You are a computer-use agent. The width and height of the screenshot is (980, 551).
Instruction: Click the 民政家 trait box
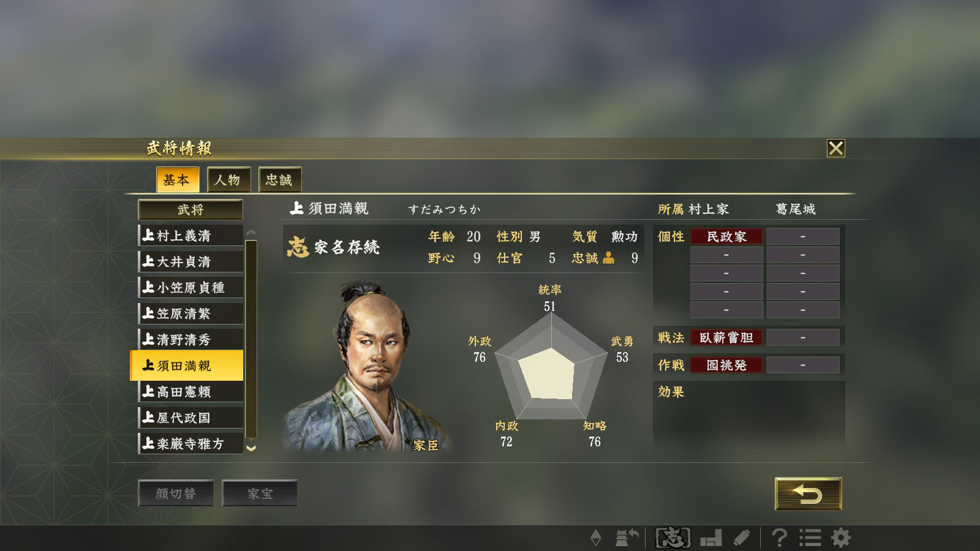coord(726,236)
